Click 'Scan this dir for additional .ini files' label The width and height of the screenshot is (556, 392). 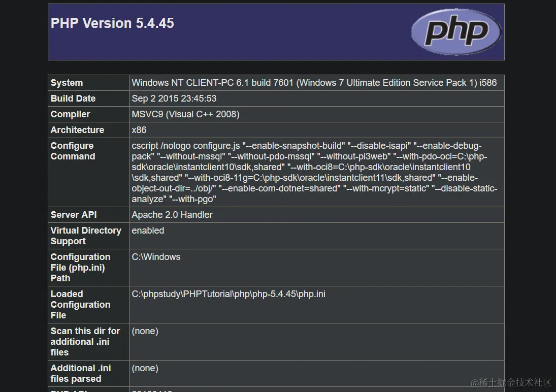[85, 342]
